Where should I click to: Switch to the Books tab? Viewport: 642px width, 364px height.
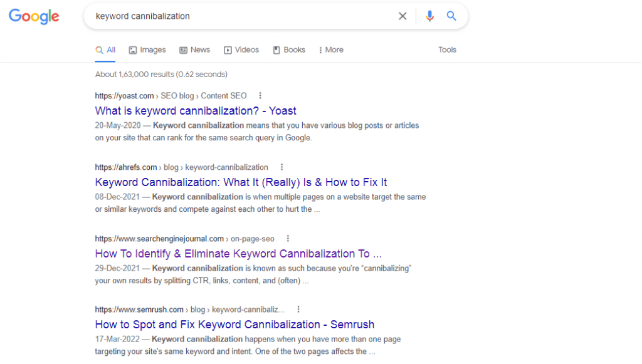click(x=289, y=50)
